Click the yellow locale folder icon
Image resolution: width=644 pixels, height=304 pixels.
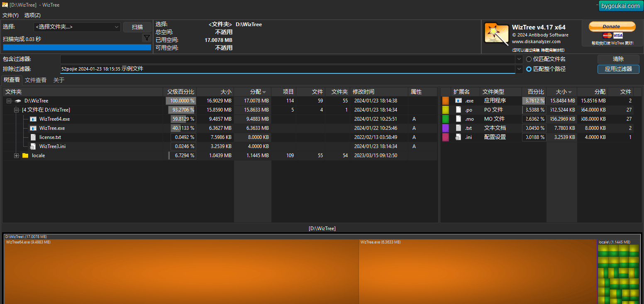click(x=25, y=156)
